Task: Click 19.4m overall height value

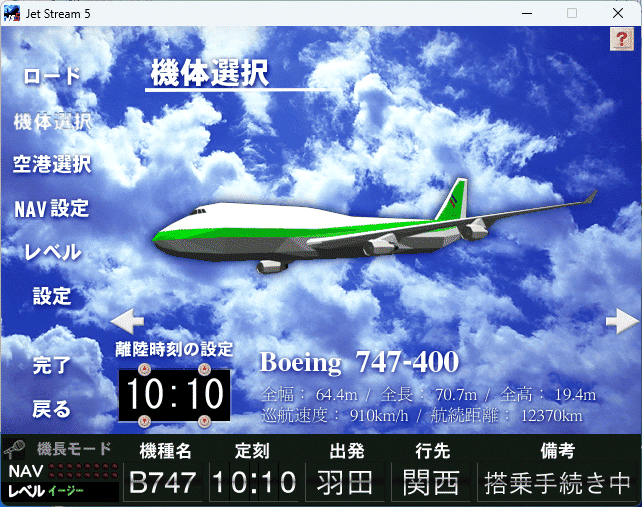Action: pyautogui.click(x=575, y=395)
